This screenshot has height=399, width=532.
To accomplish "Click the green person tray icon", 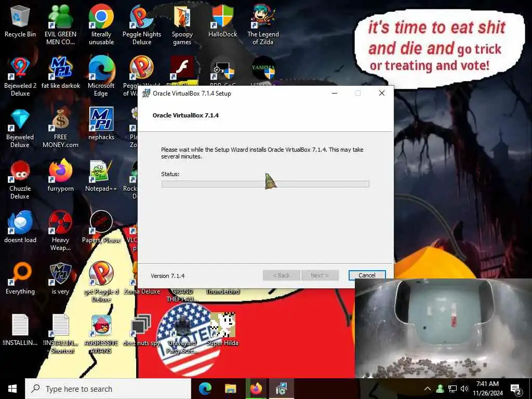I will 440,389.
